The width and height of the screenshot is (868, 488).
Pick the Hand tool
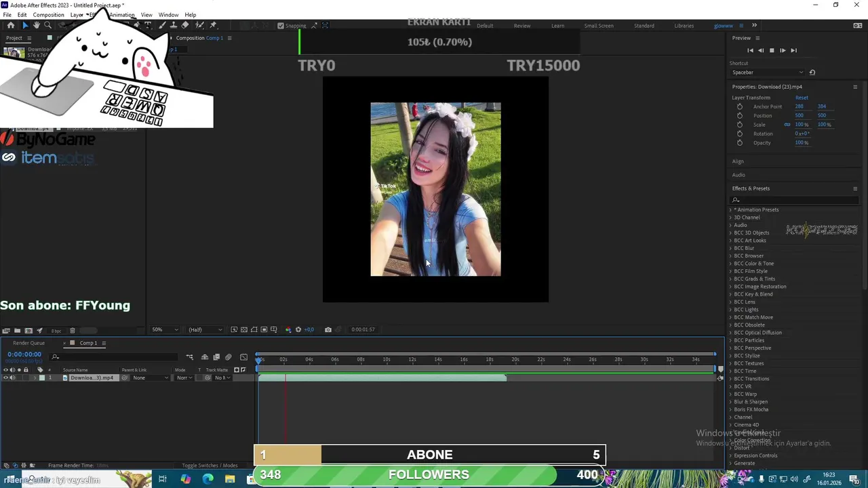[36, 25]
